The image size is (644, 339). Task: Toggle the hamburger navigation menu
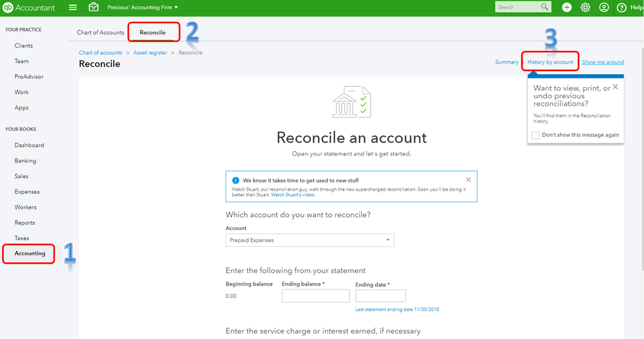[73, 7]
